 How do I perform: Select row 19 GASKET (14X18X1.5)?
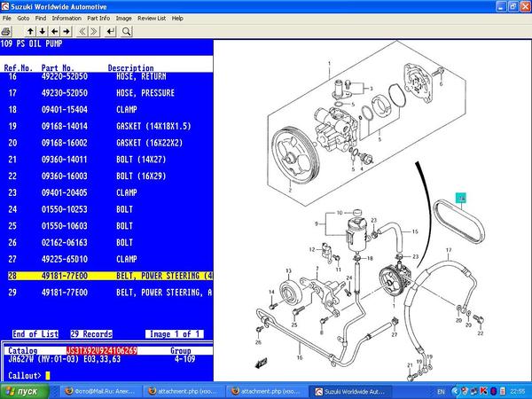(106, 126)
